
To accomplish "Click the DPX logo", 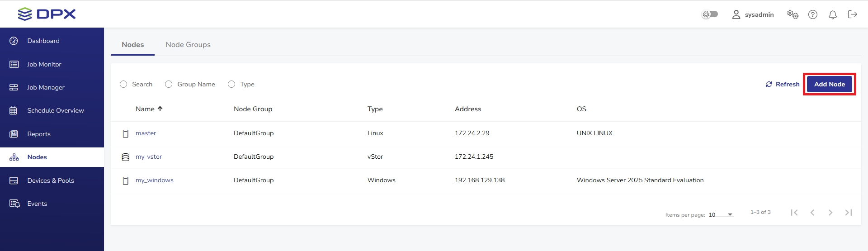I will click(47, 14).
